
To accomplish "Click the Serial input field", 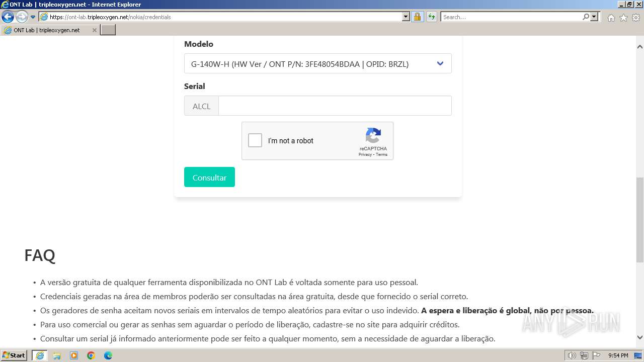I will 335,106.
